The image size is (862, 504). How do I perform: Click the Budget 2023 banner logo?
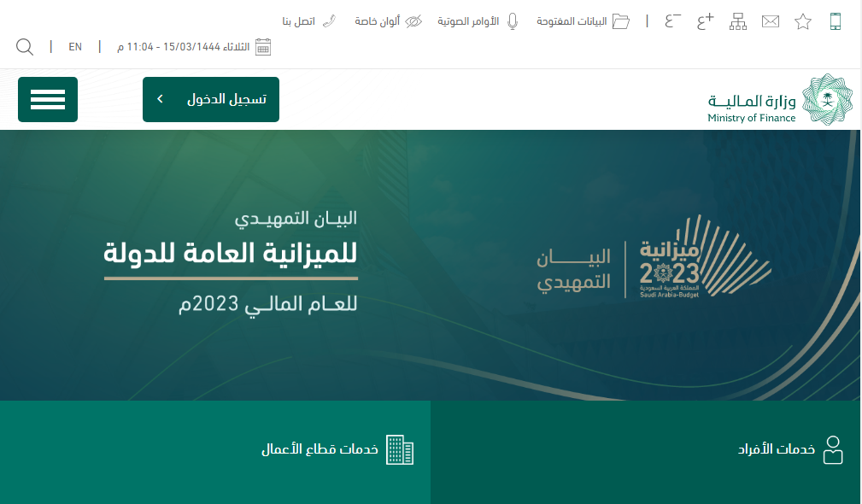point(705,256)
